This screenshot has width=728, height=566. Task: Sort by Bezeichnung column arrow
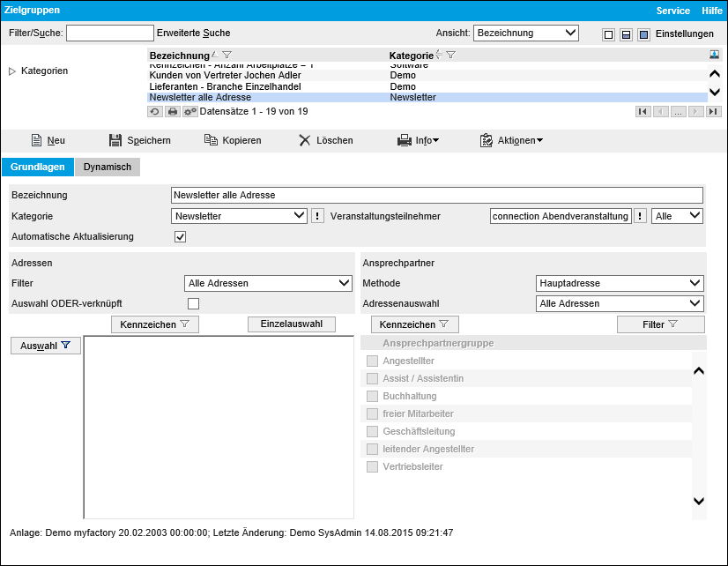click(214, 55)
